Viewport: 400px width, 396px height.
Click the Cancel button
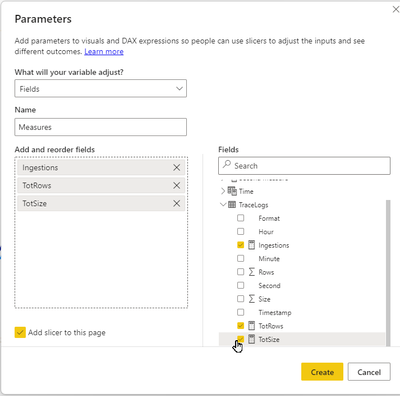click(x=369, y=372)
